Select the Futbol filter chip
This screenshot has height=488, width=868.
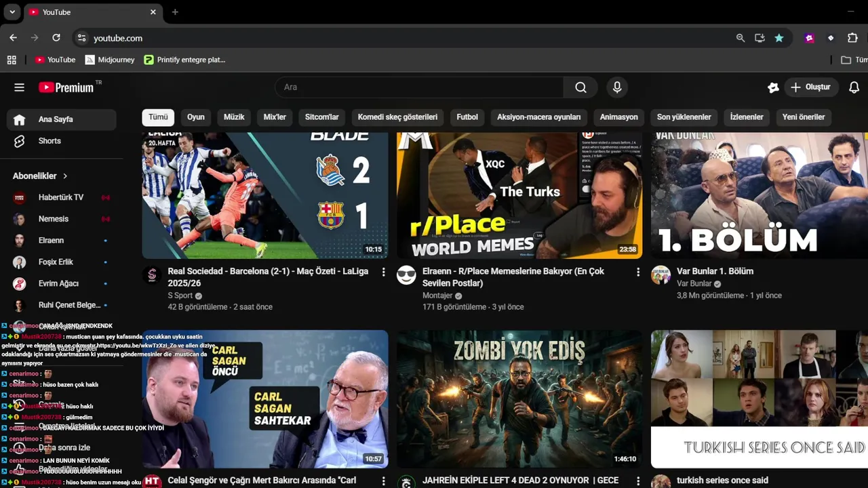pyautogui.click(x=467, y=117)
